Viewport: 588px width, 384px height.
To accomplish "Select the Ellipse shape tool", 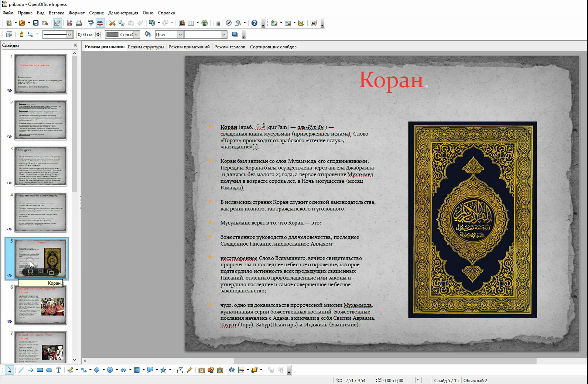I will tap(49, 370).
